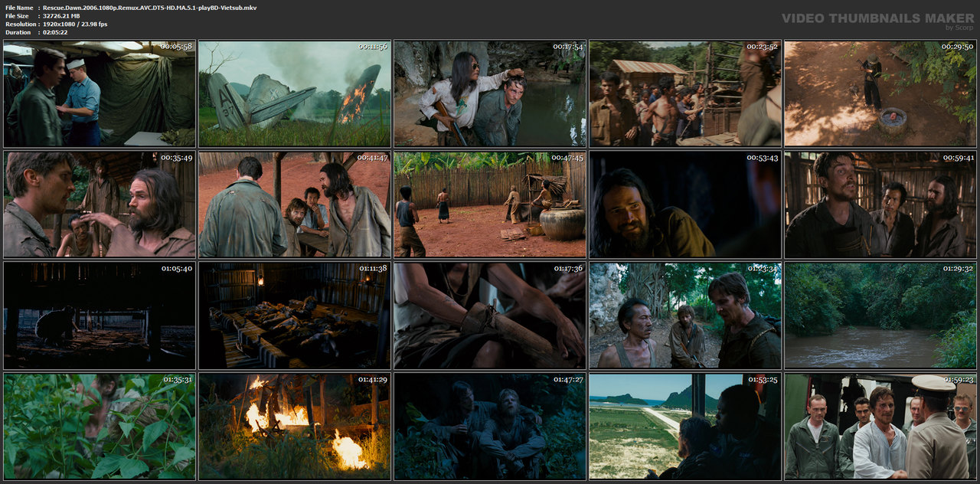Click the aerial runway view thumbnail 01:53:25

point(685,427)
